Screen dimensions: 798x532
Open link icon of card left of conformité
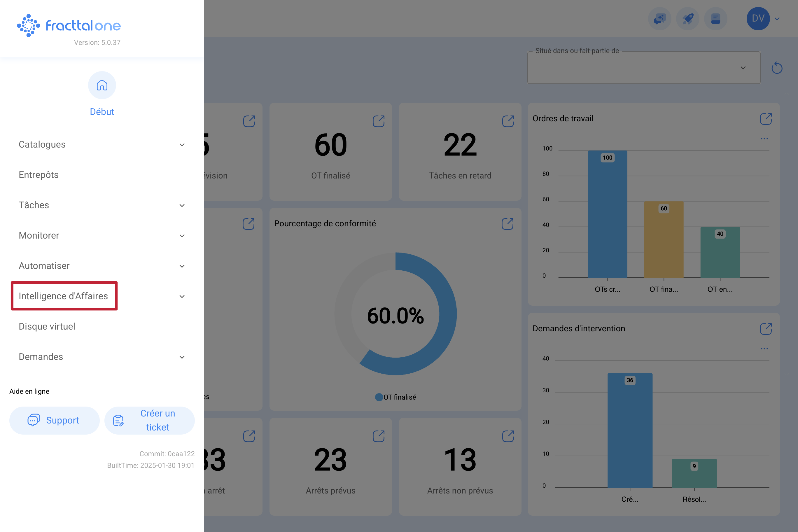point(249,224)
